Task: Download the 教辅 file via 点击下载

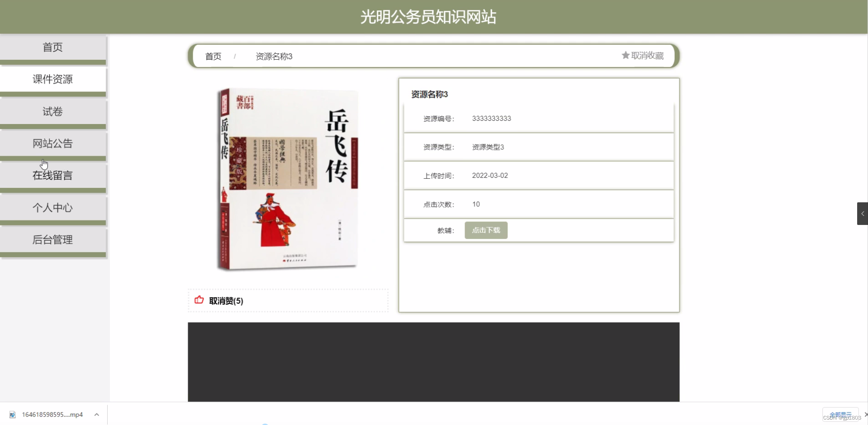Action: point(486,230)
